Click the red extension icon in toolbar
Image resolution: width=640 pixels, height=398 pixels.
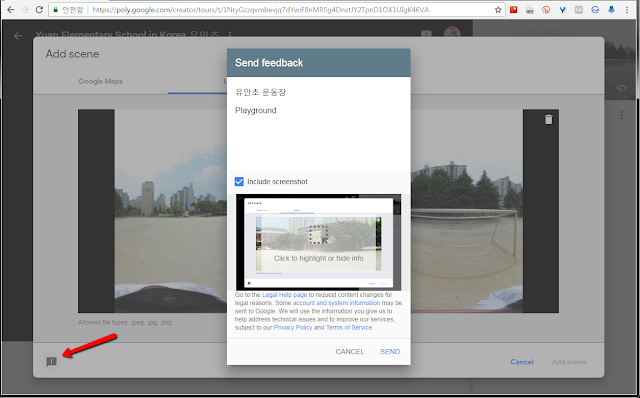click(x=513, y=10)
